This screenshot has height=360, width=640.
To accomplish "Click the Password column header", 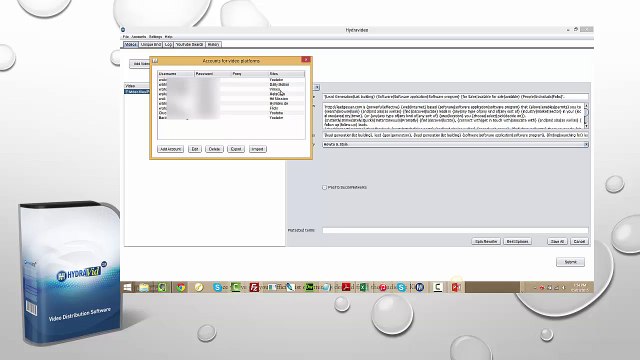I will [x=213, y=74].
